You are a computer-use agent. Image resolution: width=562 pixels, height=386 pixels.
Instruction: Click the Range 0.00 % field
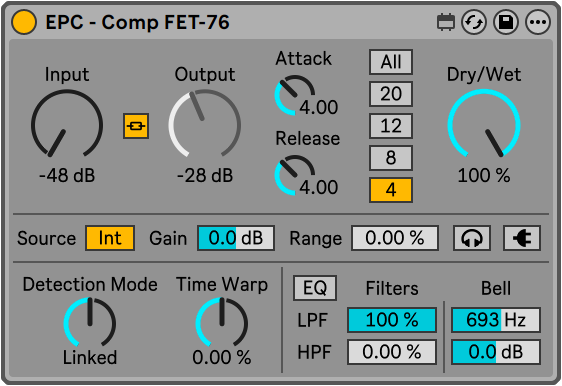tap(395, 238)
